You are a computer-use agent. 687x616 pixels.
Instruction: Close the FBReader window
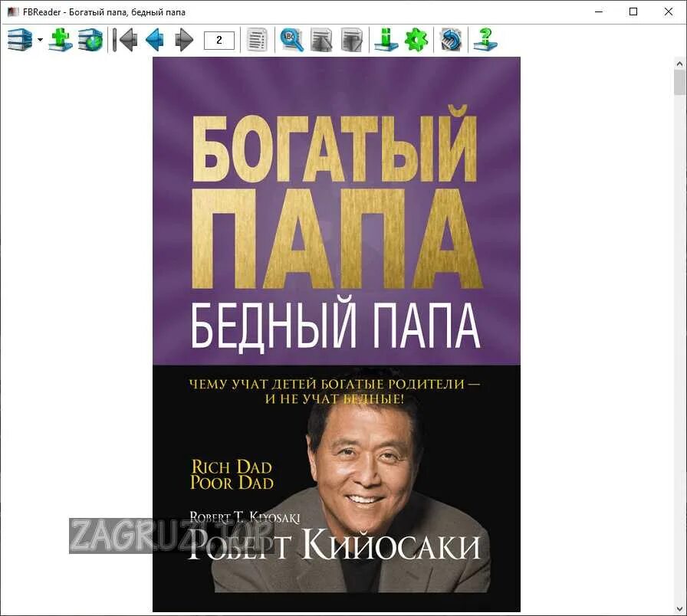[668, 11]
